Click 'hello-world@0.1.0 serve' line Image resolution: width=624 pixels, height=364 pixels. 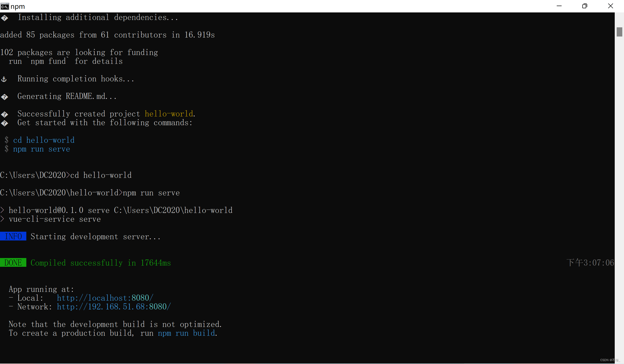121,210
